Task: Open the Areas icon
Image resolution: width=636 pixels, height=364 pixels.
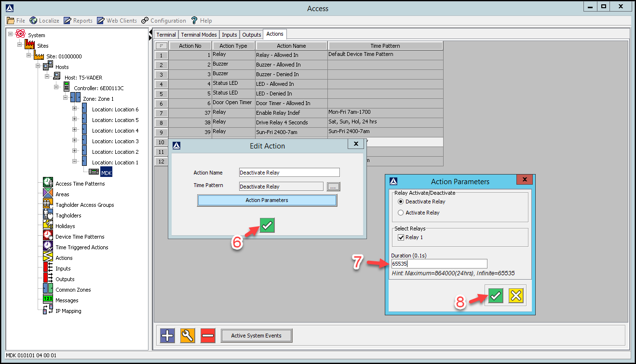Action: [48, 193]
